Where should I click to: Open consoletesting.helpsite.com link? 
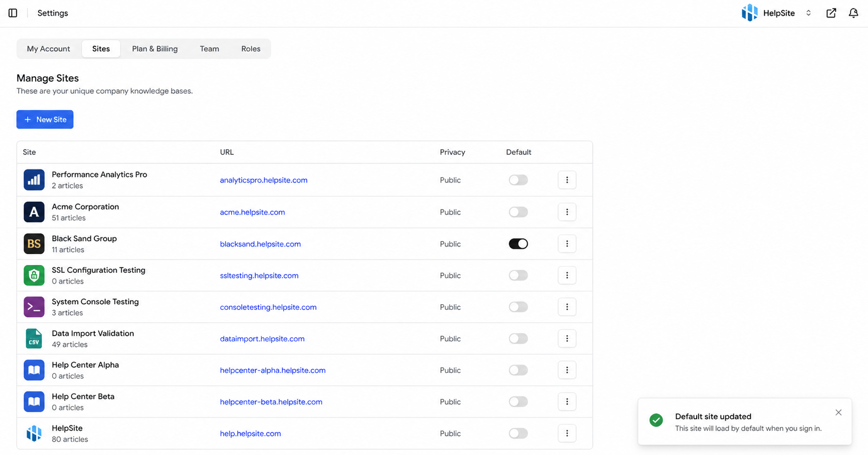point(268,307)
